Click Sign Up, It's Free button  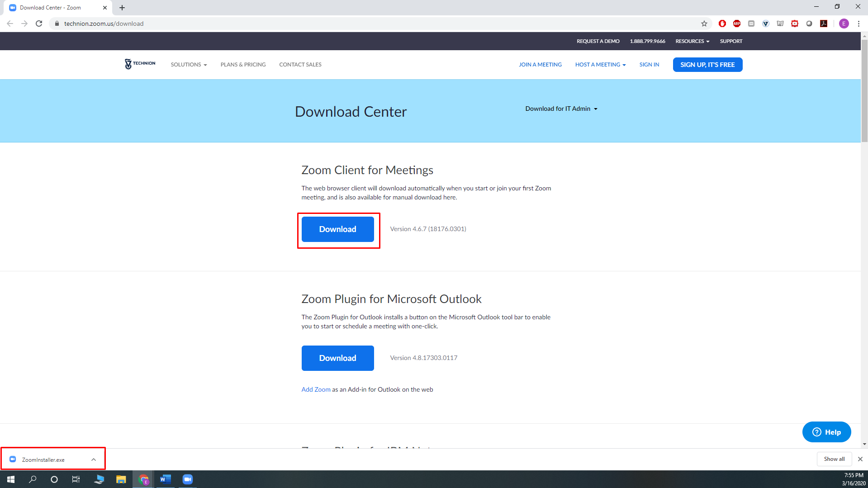[x=707, y=65]
